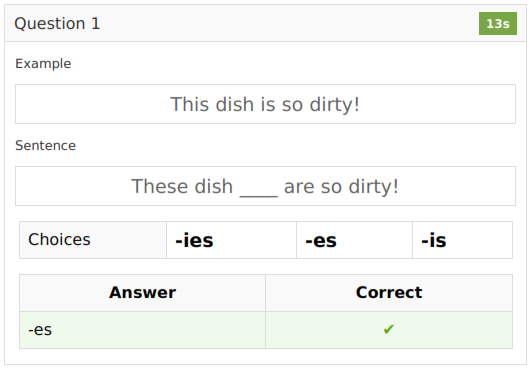Click the green 13s timer badge
Screen dimensions: 532x369
point(498,23)
